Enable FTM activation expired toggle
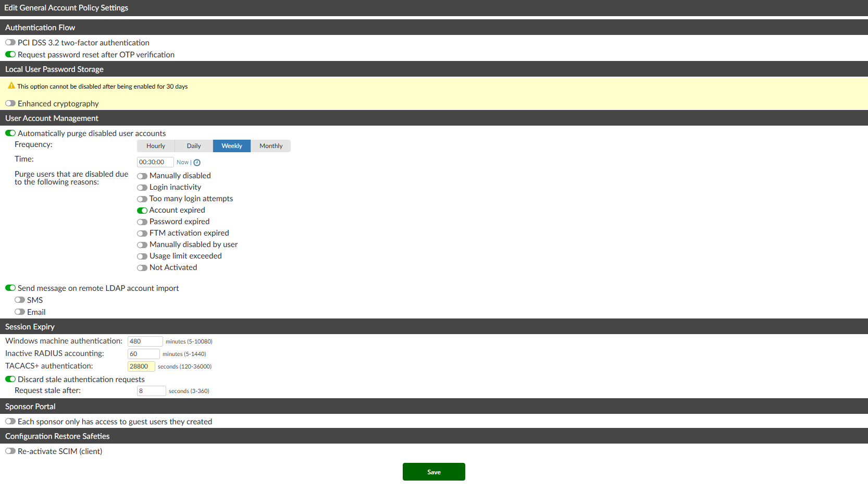 142,234
